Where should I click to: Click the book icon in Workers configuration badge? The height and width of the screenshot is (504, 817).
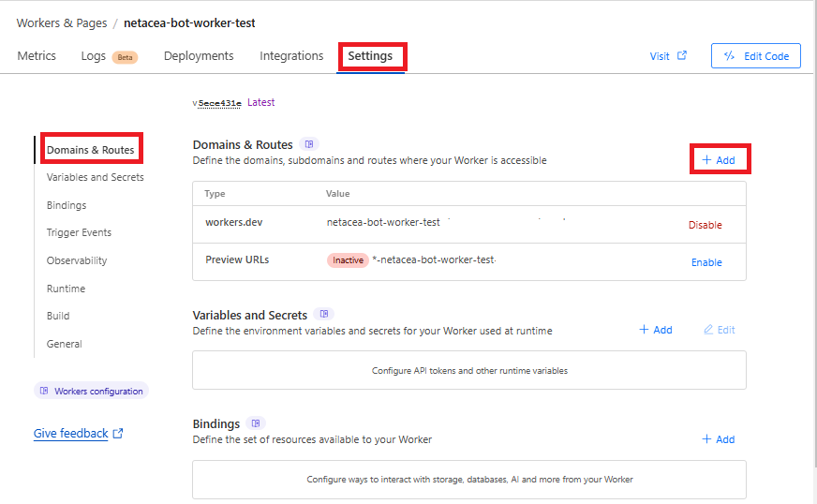(x=44, y=391)
